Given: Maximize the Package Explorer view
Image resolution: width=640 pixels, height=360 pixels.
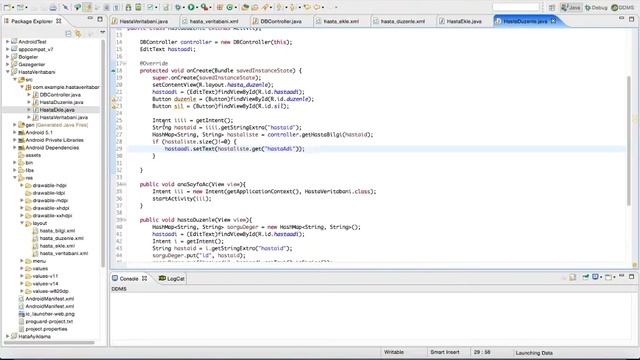Looking at the screenshot, I should (100, 19).
